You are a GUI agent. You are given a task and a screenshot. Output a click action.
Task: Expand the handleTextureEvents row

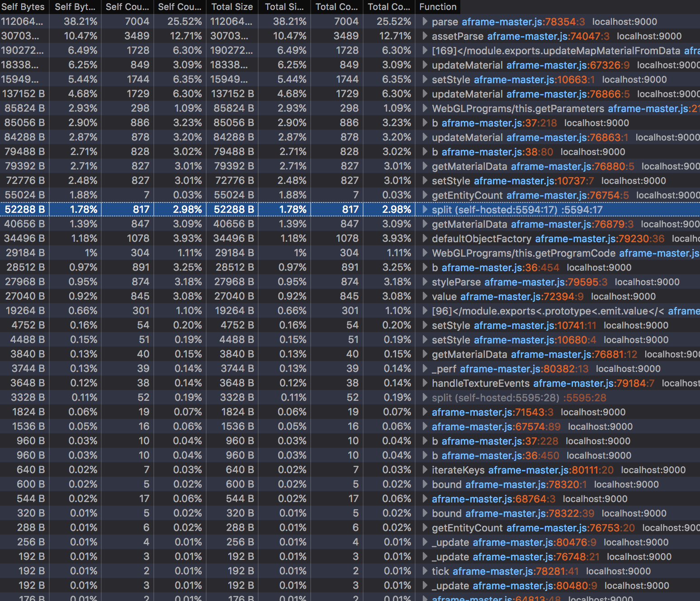pyautogui.click(x=425, y=383)
